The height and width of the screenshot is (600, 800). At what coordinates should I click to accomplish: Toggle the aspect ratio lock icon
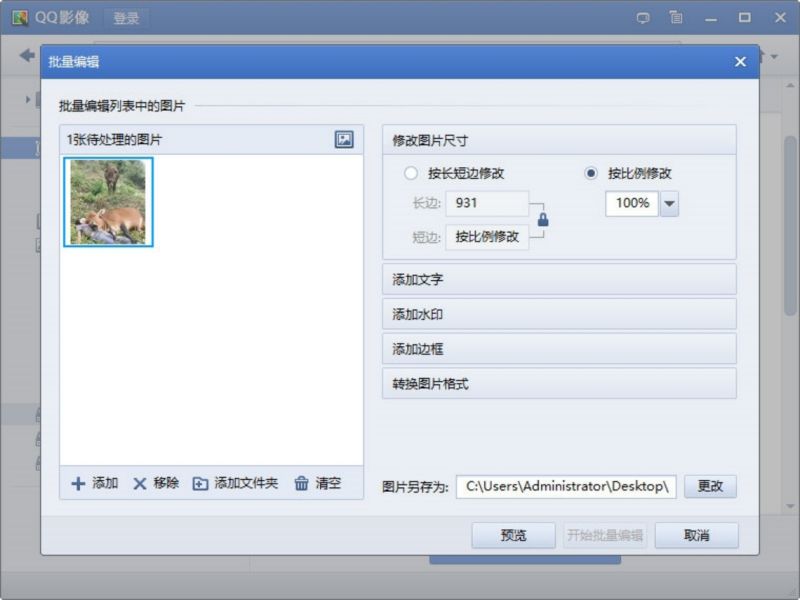(x=543, y=219)
